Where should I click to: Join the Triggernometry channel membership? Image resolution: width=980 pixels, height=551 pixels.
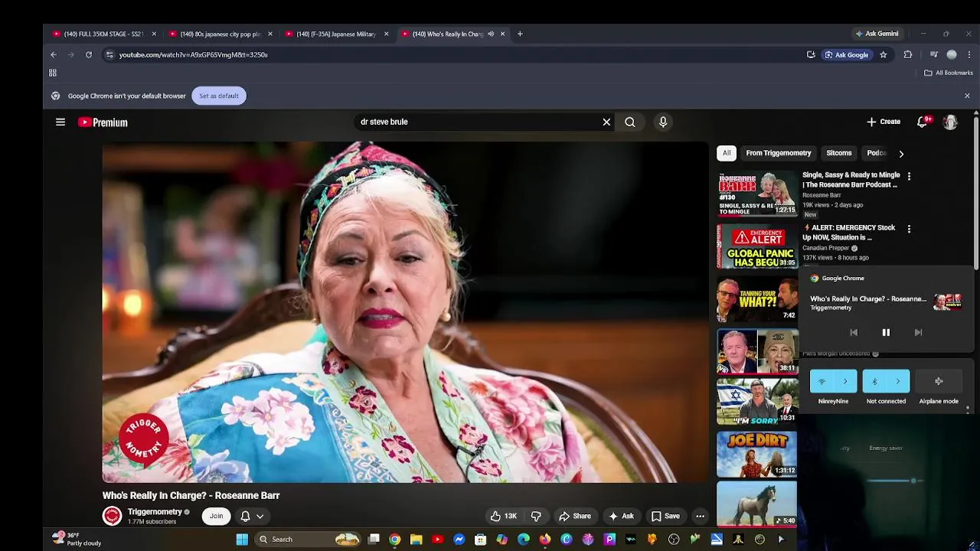[x=217, y=516]
